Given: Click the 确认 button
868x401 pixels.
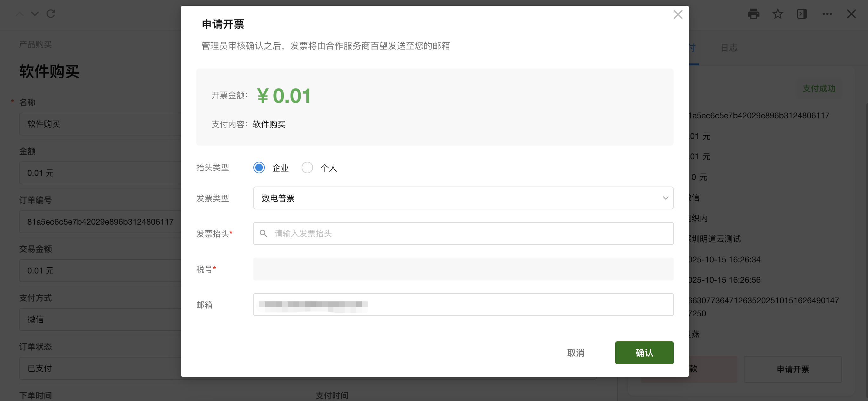Looking at the screenshot, I should [x=644, y=352].
